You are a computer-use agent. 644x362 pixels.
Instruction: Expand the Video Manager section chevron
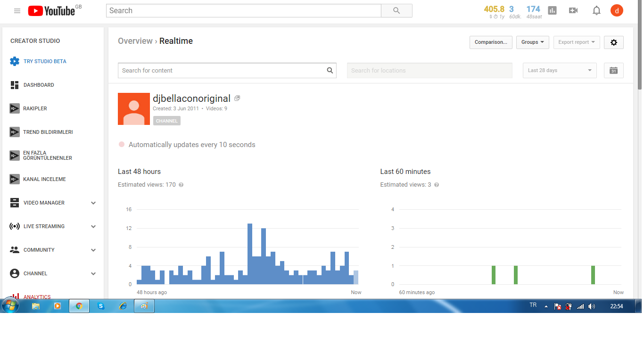(x=93, y=203)
